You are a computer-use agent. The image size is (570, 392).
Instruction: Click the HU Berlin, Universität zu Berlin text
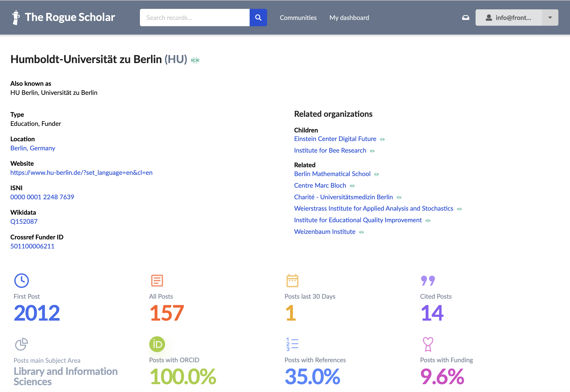coord(54,93)
